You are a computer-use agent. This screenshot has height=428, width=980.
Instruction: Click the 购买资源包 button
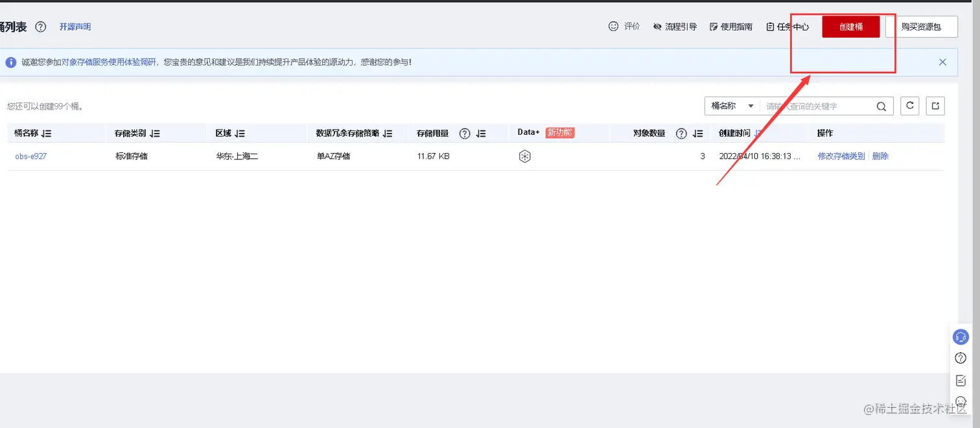[922, 27]
